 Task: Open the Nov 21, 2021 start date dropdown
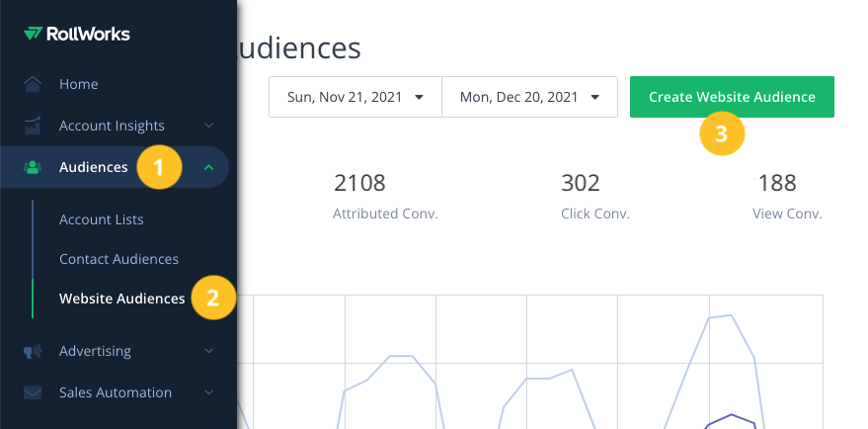(x=355, y=97)
